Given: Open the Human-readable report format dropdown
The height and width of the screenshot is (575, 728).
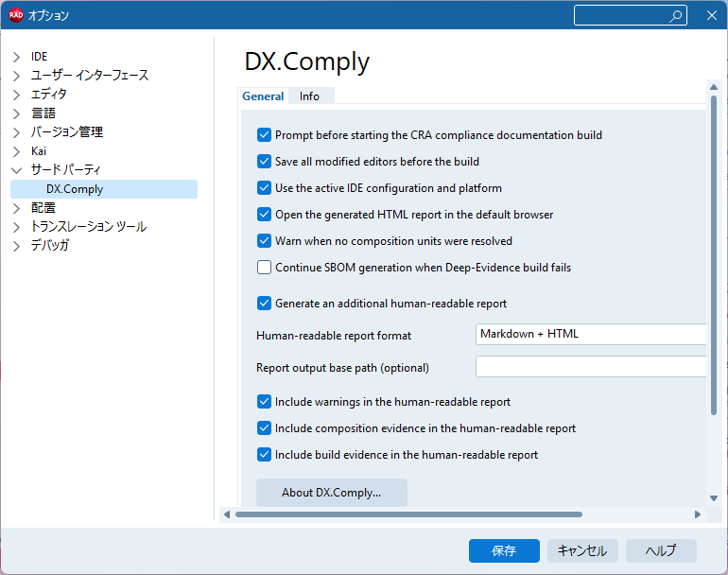Looking at the screenshot, I should tap(591, 335).
